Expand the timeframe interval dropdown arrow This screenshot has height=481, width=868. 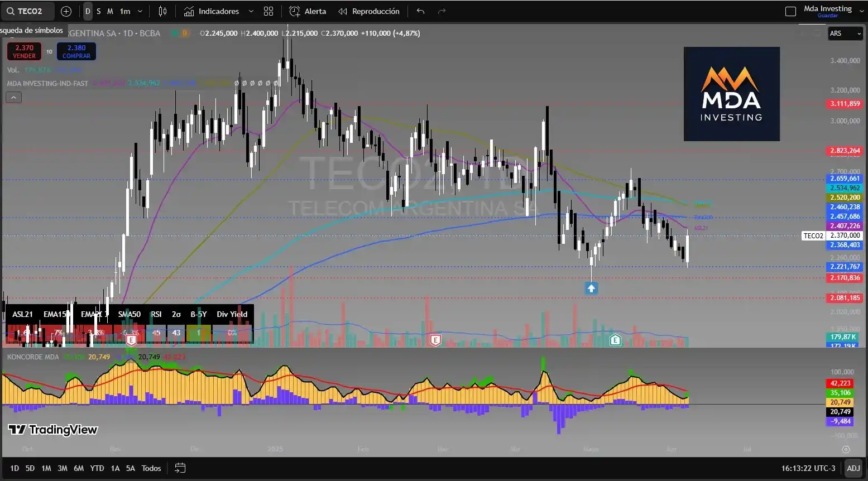140,11
